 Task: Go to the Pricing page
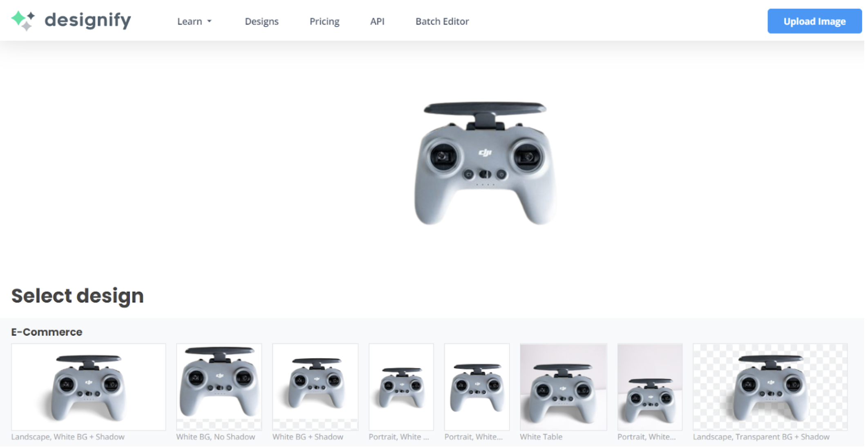(x=324, y=21)
